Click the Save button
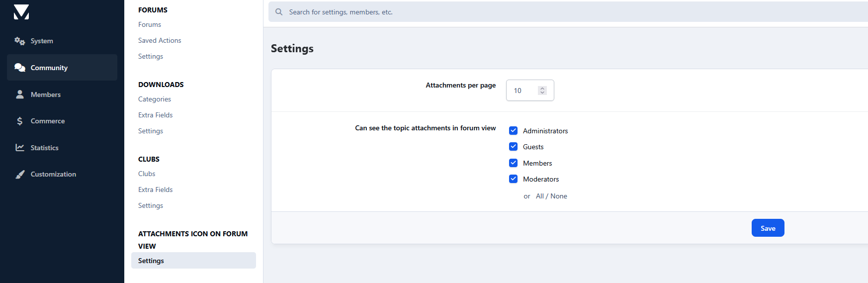This screenshot has width=868, height=283. [768, 228]
